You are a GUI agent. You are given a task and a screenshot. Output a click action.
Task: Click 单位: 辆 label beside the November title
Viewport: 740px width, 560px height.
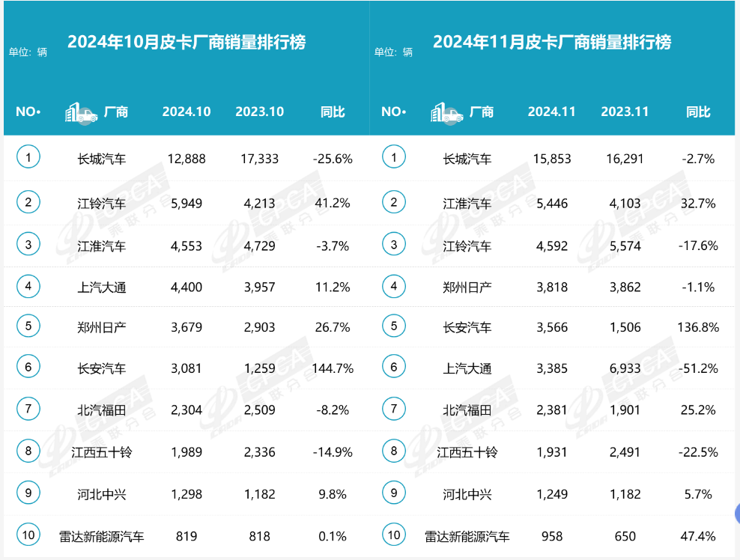[x=393, y=52]
